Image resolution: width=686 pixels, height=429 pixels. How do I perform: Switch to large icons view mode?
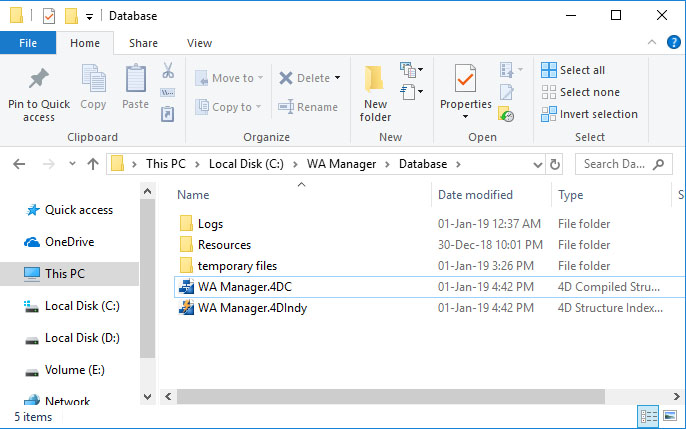(670, 415)
